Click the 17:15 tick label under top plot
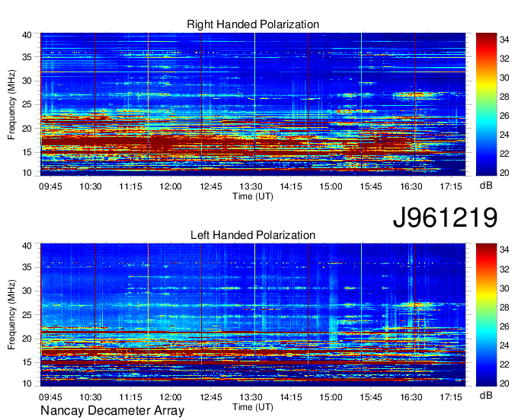 451,186
